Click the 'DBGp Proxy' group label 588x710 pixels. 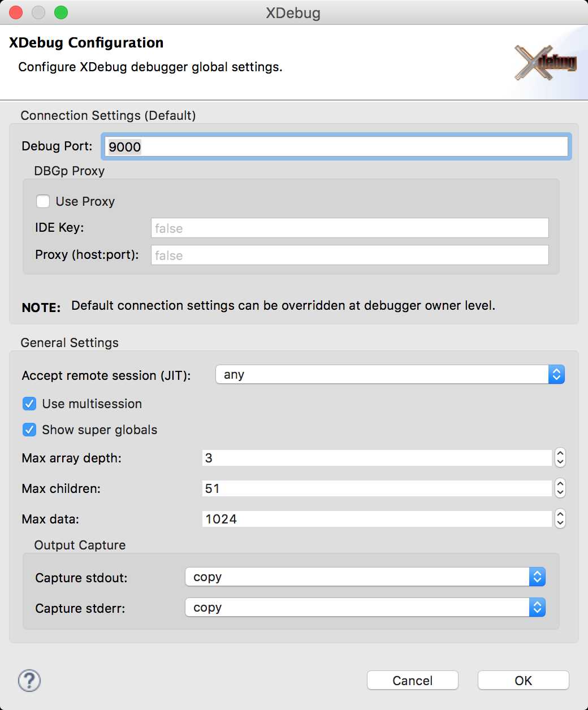[69, 171]
